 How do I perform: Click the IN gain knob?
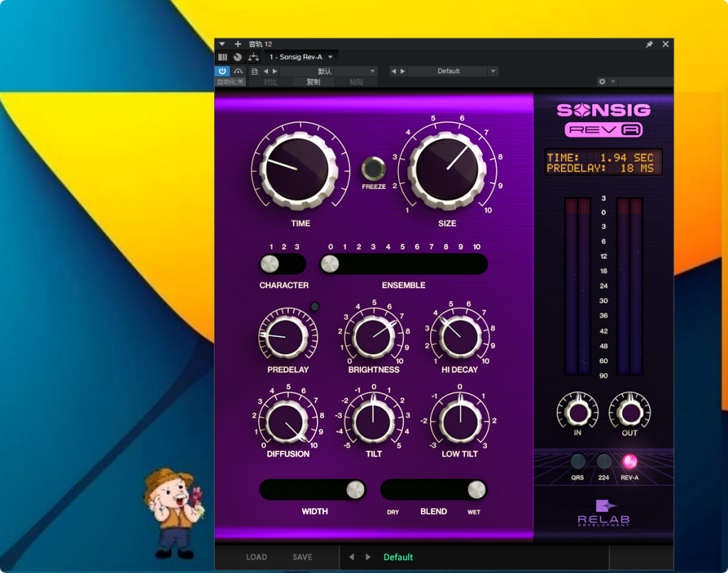[x=577, y=412]
